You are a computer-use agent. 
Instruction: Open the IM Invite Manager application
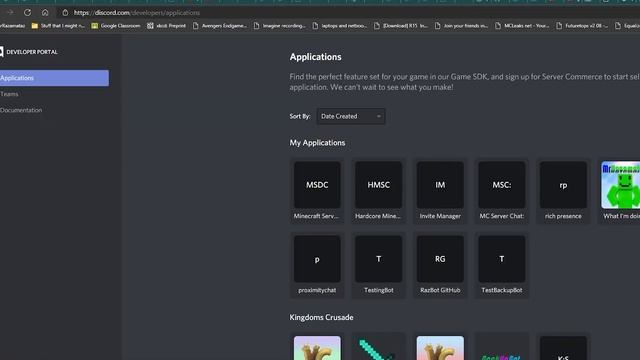coord(440,191)
